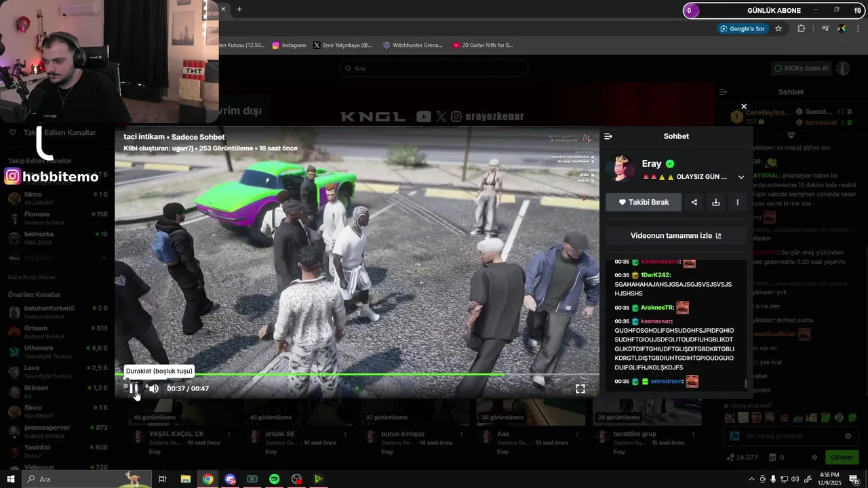Show hidden system tray icons chevron
The height and width of the screenshot is (488, 868).
click(x=751, y=479)
